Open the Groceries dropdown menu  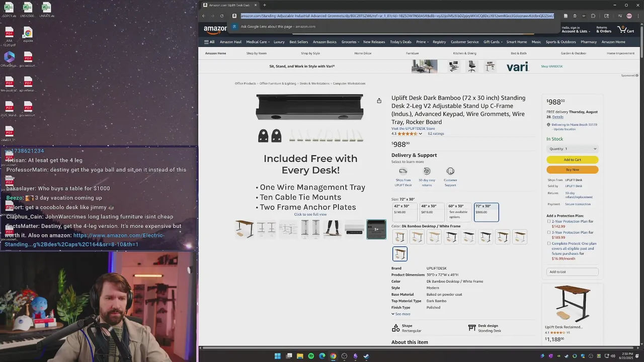click(350, 42)
